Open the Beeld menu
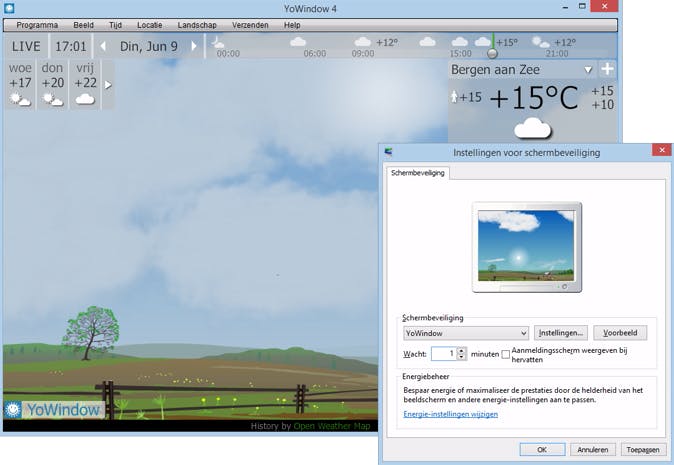The width and height of the screenshot is (674, 465). click(x=83, y=25)
